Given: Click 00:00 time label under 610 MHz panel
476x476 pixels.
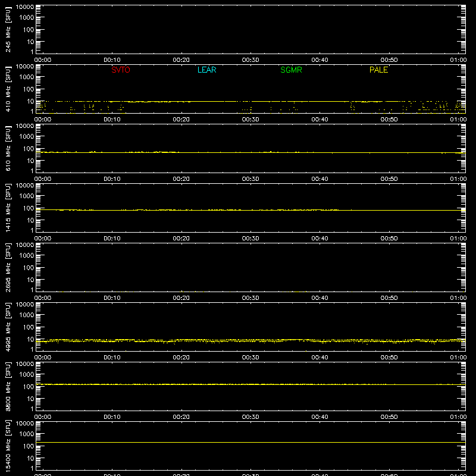Looking at the screenshot, I should point(43,179).
